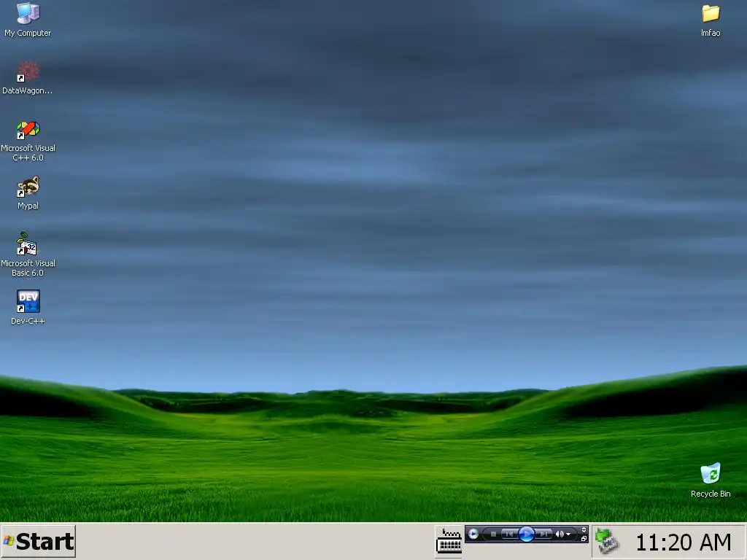The width and height of the screenshot is (747, 560).
Task: Click the Dev-C++ text label
Action: [x=28, y=321]
